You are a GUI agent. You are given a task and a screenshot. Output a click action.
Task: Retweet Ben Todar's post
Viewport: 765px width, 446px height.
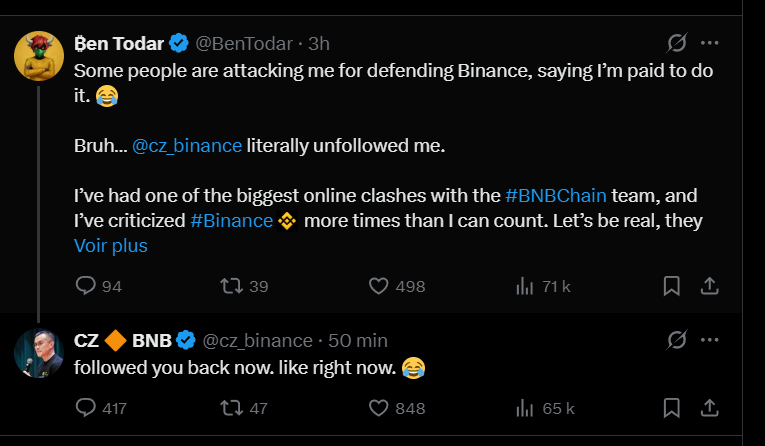pyautogui.click(x=231, y=286)
